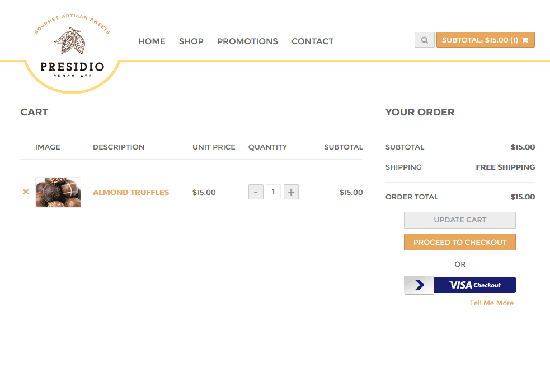The width and height of the screenshot is (550, 386).
Task: Click the Visa Checkout arrow icon
Action: click(x=419, y=285)
